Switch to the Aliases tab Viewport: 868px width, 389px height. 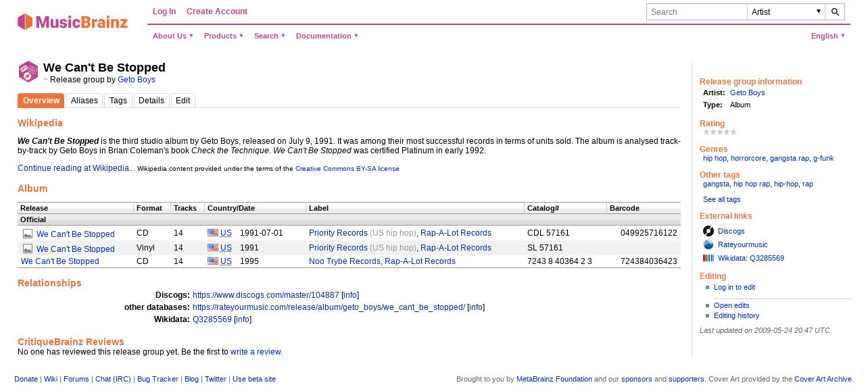click(x=85, y=101)
